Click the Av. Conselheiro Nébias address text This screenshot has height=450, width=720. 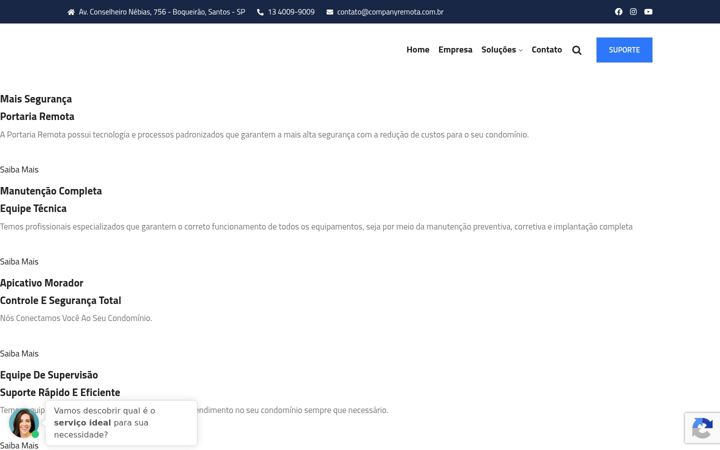162,12
